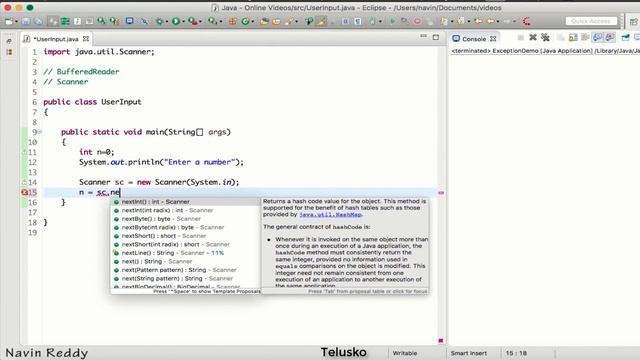Expand the Back navigation history dropdown
This screenshot has height=360, width=640.
(x=498, y=21)
